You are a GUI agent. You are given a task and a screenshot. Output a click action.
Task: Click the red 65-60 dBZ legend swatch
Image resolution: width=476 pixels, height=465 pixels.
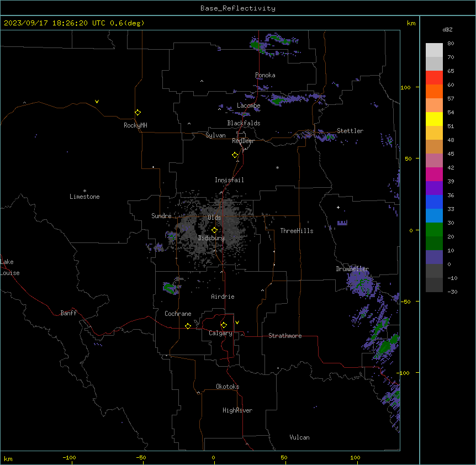pos(434,78)
